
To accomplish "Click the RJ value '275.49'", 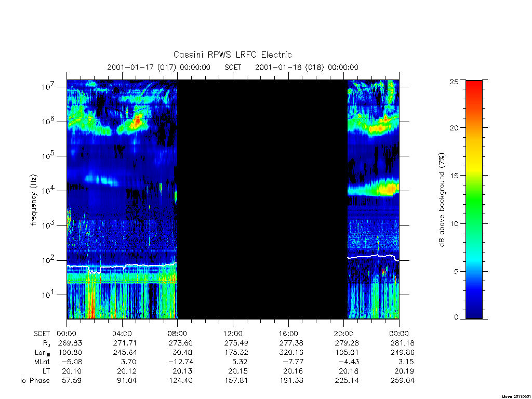I will (236, 343).
